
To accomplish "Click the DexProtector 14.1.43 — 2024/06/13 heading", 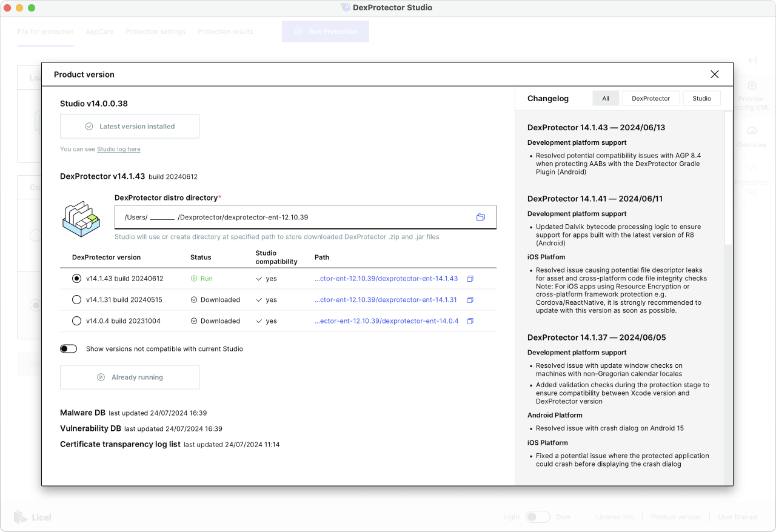I will point(597,128).
